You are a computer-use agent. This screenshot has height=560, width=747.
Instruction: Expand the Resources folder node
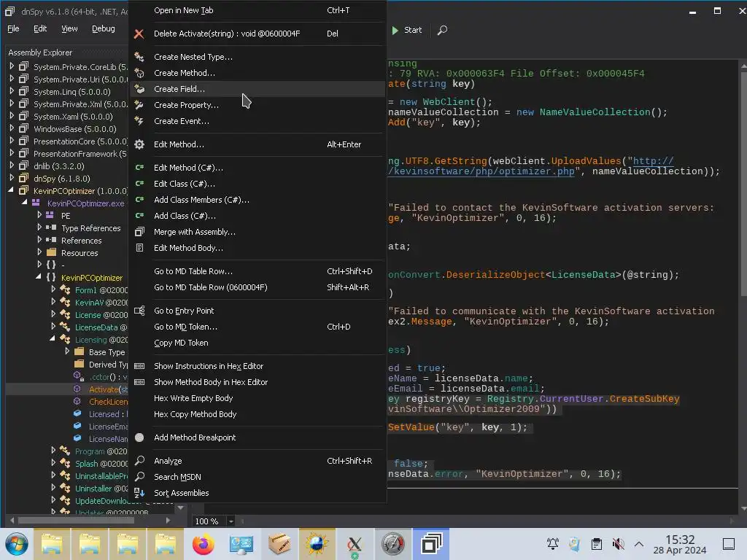(39, 252)
